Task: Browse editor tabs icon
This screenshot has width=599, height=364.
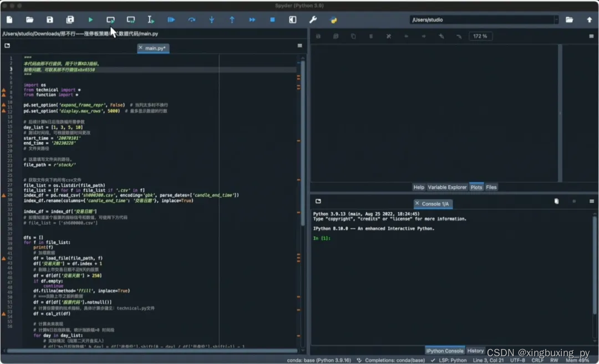Action: pos(7,46)
